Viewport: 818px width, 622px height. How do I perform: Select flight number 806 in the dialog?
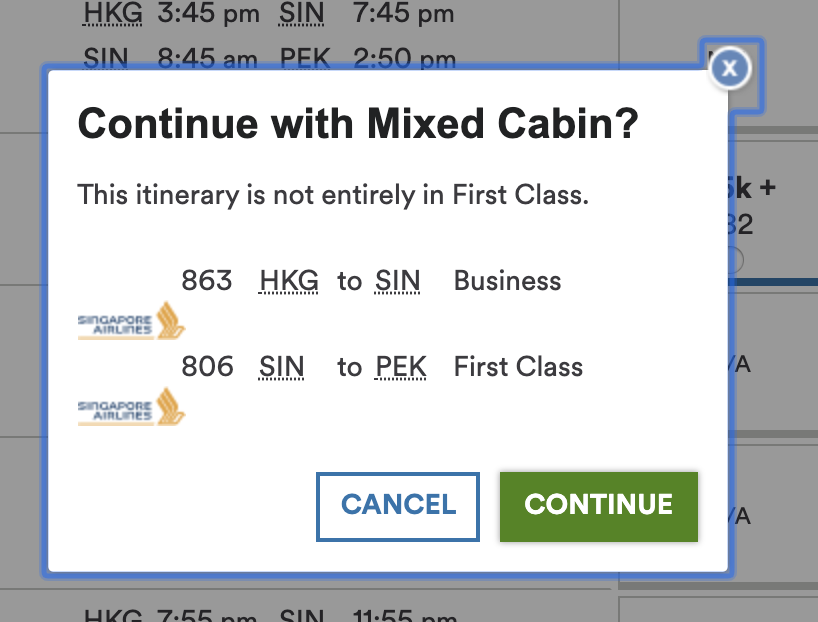point(207,367)
